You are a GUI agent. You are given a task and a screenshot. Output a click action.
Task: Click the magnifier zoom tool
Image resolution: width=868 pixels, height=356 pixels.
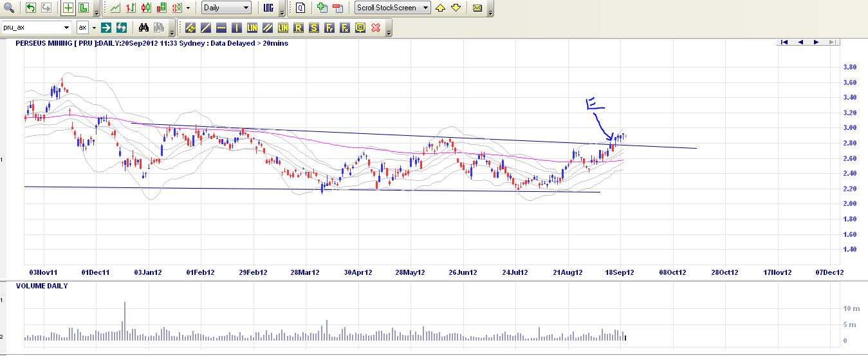[x=9, y=8]
